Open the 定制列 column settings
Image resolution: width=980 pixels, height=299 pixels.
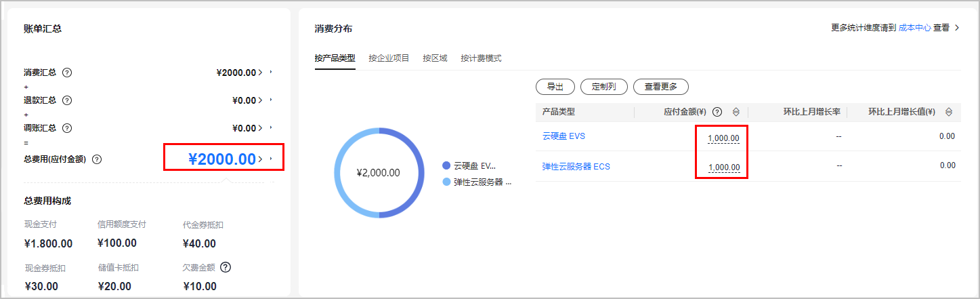[x=603, y=87]
